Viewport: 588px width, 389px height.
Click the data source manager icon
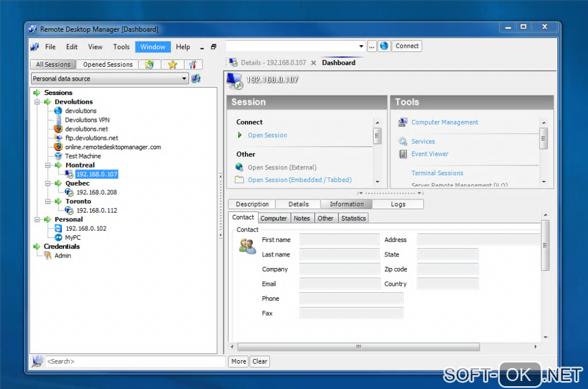click(196, 79)
